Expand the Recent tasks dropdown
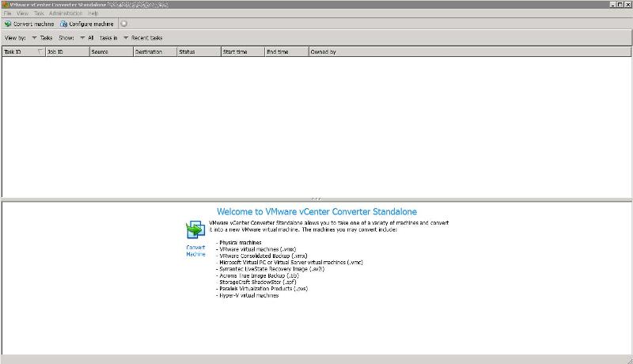This screenshot has height=364, width=633. click(143, 38)
